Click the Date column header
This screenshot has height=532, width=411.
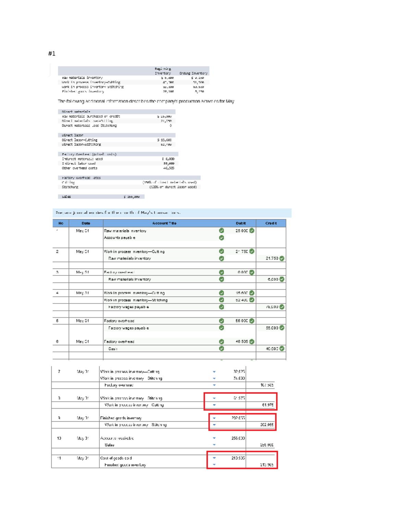[86, 223]
